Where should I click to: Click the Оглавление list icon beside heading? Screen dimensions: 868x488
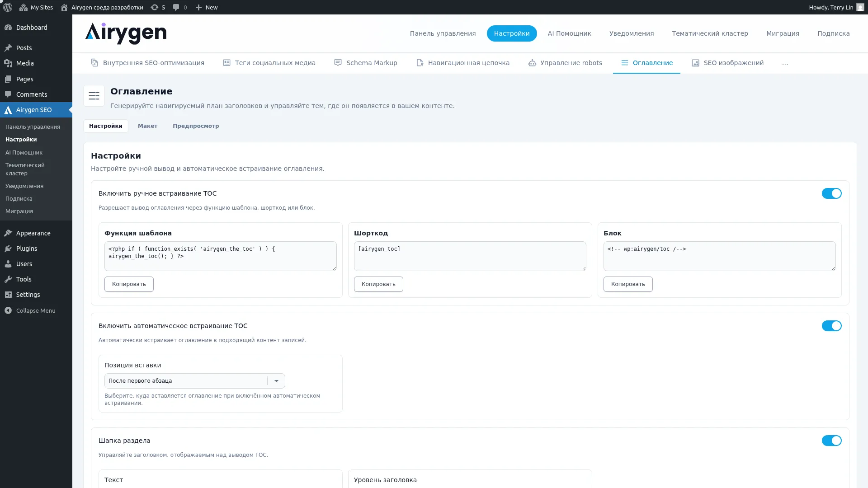click(x=94, y=96)
